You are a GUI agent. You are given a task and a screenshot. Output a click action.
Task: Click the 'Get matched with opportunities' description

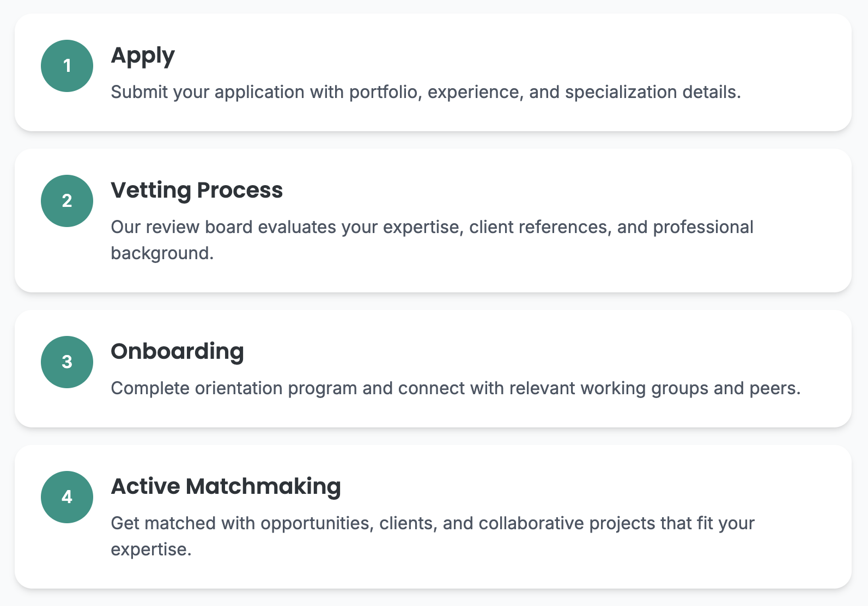(x=432, y=523)
